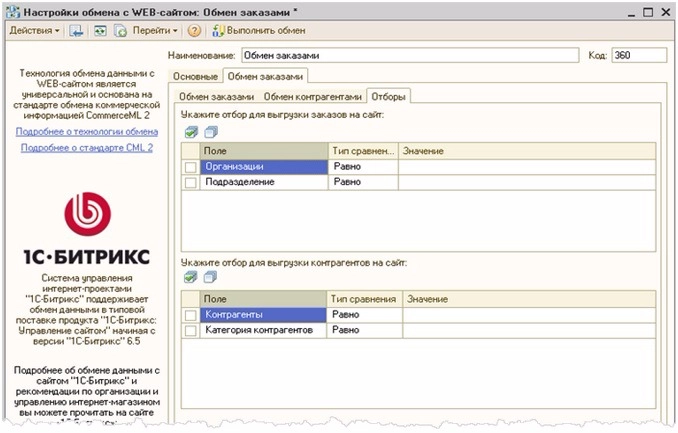The width and height of the screenshot is (678, 433).
Task: Check all counterparty filters icon
Action: [190, 278]
